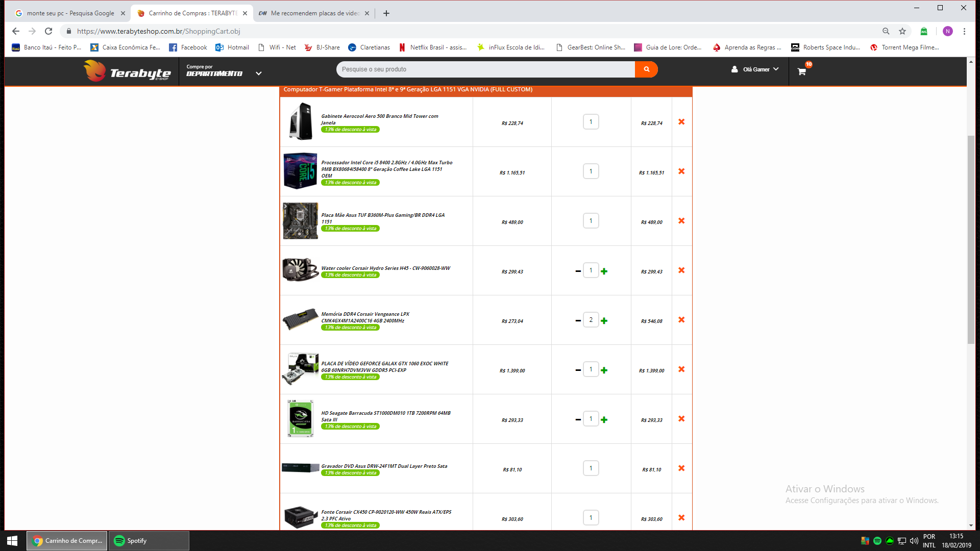Remove the Fonte Corsair CX450 item
980x551 pixels.
tap(681, 518)
